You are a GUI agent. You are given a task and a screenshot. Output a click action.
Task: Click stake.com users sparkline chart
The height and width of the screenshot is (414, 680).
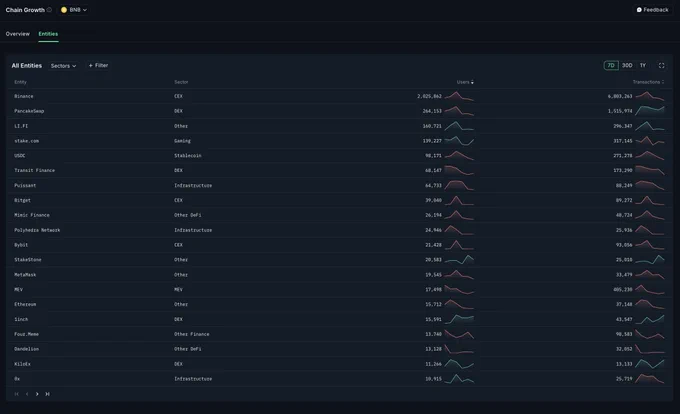coord(459,140)
